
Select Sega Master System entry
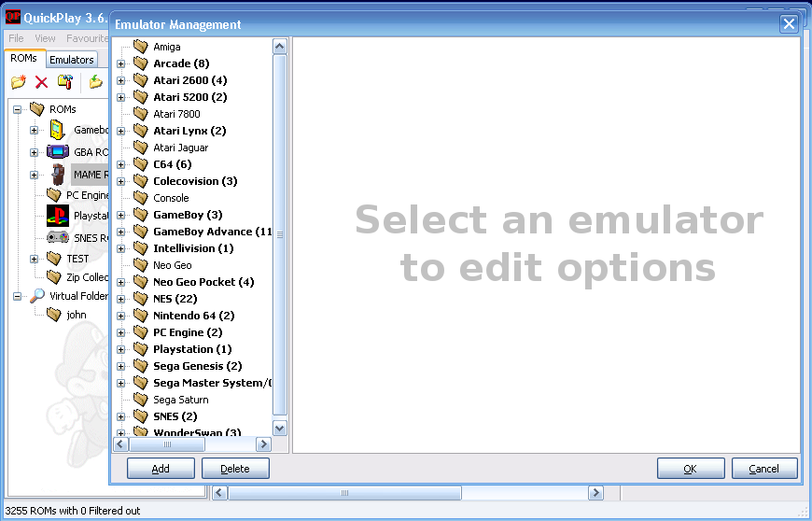pyautogui.click(x=212, y=383)
